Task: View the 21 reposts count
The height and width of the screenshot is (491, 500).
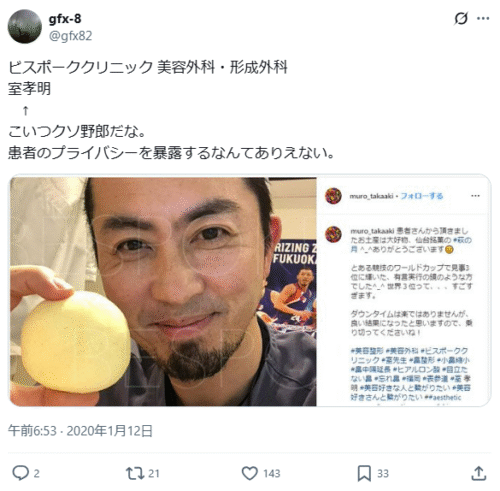Action: [x=154, y=473]
